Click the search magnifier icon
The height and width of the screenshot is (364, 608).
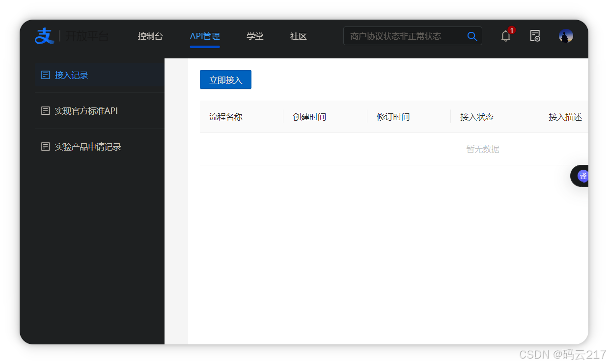click(472, 36)
